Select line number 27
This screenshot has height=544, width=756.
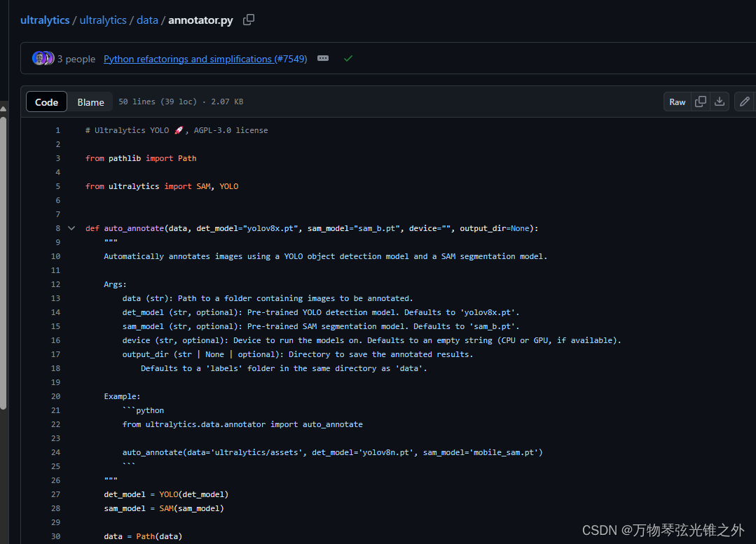55,494
